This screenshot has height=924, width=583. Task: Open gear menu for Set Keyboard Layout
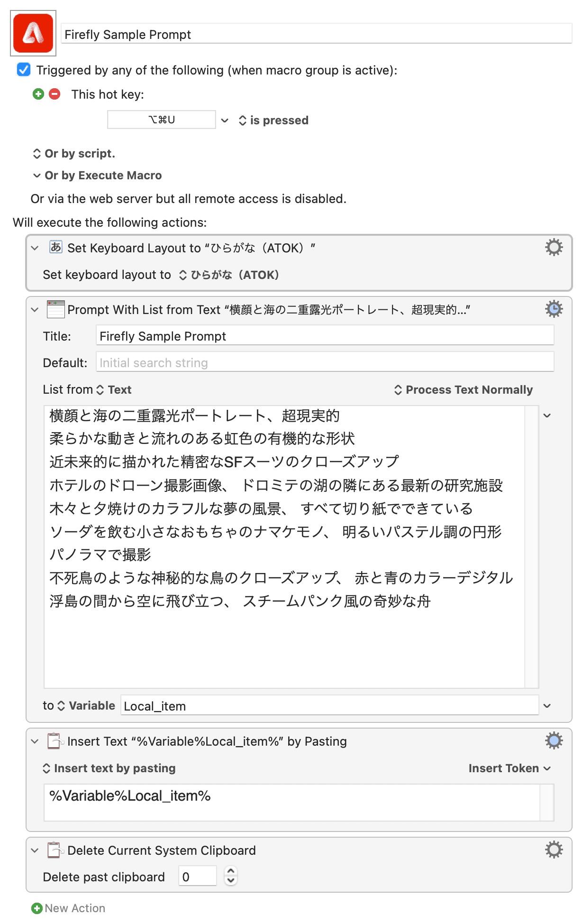(x=554, y=247)
